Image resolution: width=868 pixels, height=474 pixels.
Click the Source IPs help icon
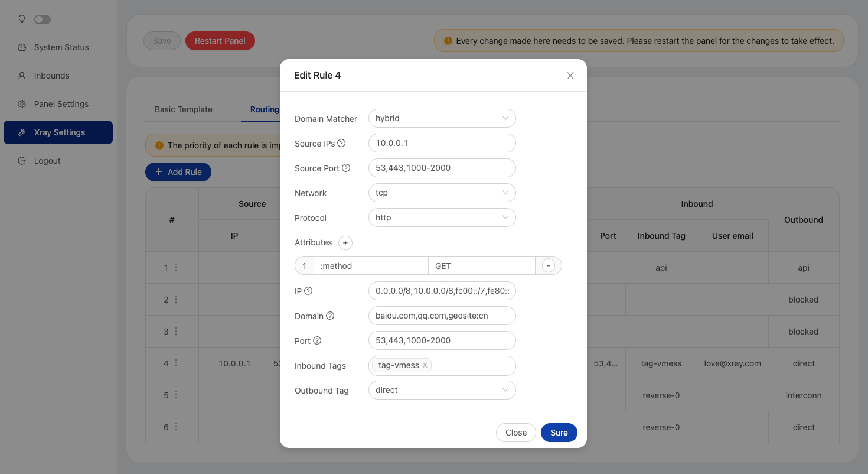341,144
